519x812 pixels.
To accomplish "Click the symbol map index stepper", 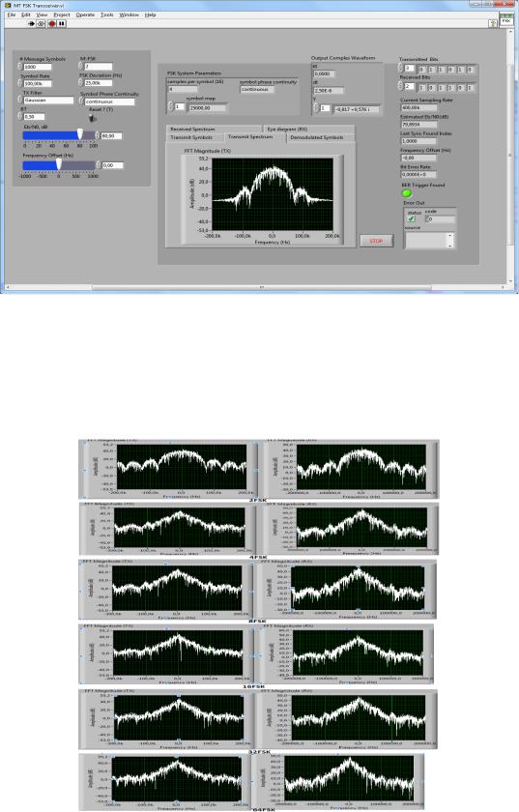I will (171, 106).
